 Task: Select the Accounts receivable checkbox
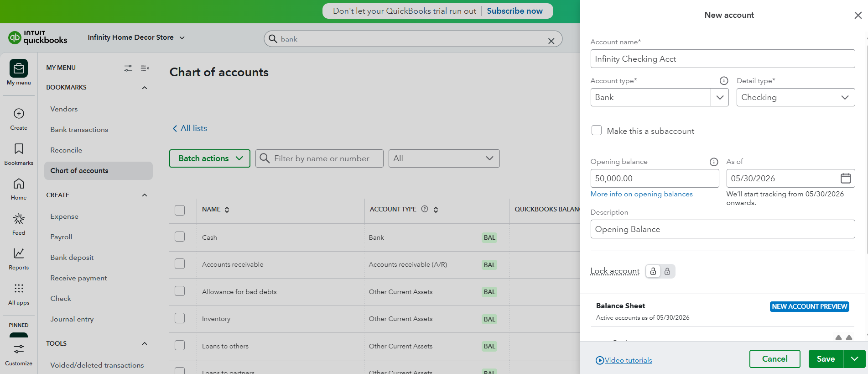[180, 264]
